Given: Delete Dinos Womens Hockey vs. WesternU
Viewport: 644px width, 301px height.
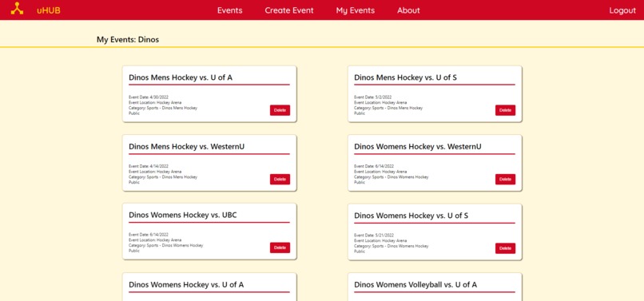Looking at the screenshot, I should pyautogui.click(x=505, y=179).
